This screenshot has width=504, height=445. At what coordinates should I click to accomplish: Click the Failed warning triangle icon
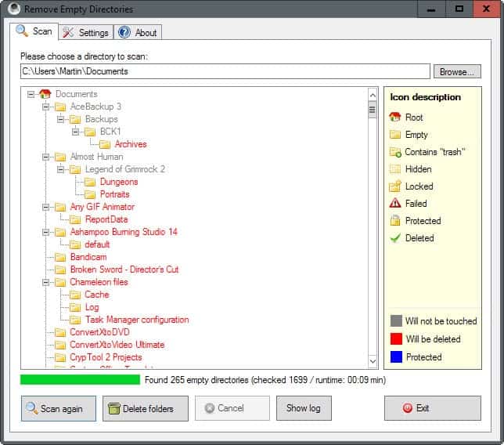click(x=395, y=204)
